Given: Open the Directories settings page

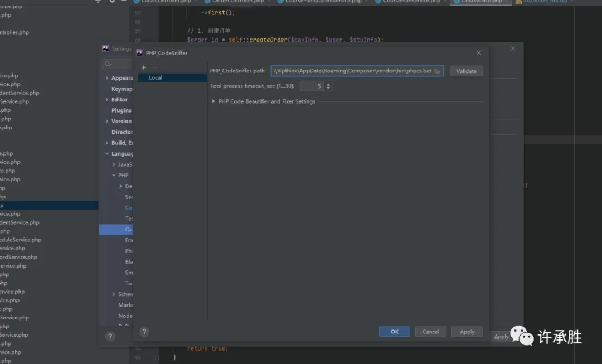Looking at the screenshot, I should [x=122, y=132].
